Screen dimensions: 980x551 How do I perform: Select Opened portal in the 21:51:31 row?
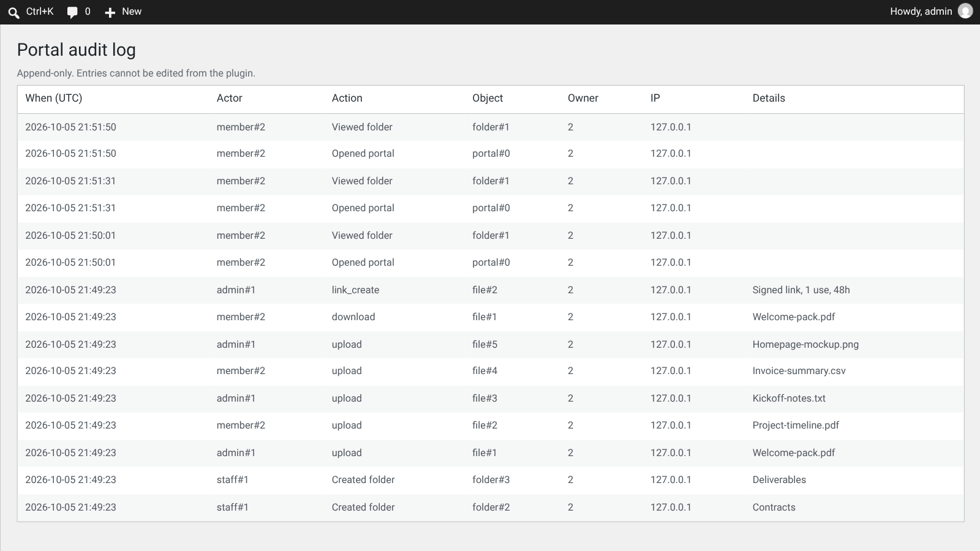[363, 208]
